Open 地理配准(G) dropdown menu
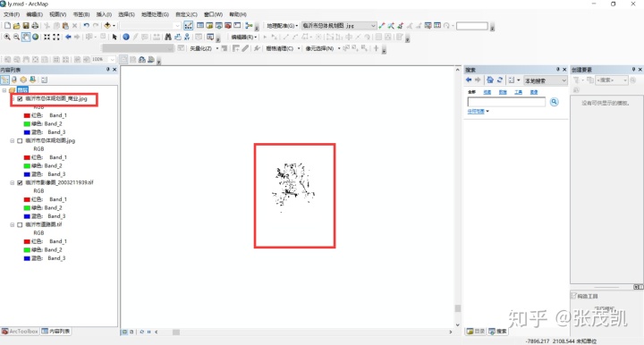This screenshot has width=644, height=345. 282,26
